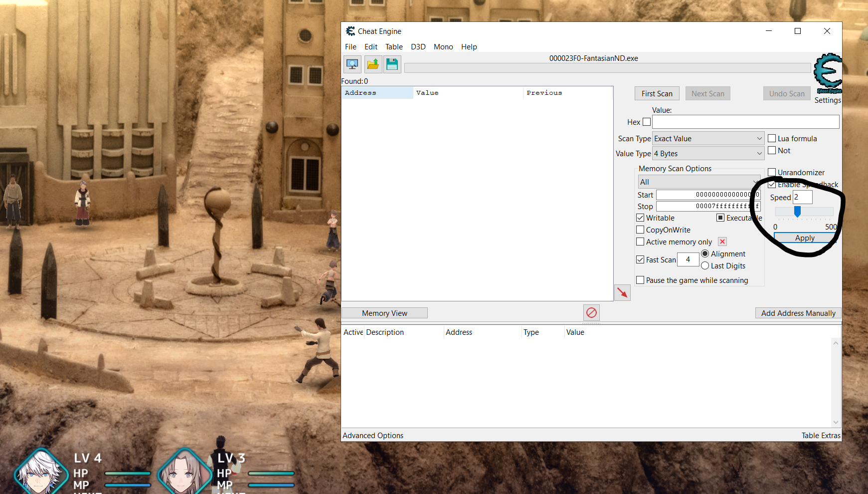This screenshot has width=868, height=494.
Task: Clear the address list with the red no-entry icon
Action: click(x=591, y=313)
